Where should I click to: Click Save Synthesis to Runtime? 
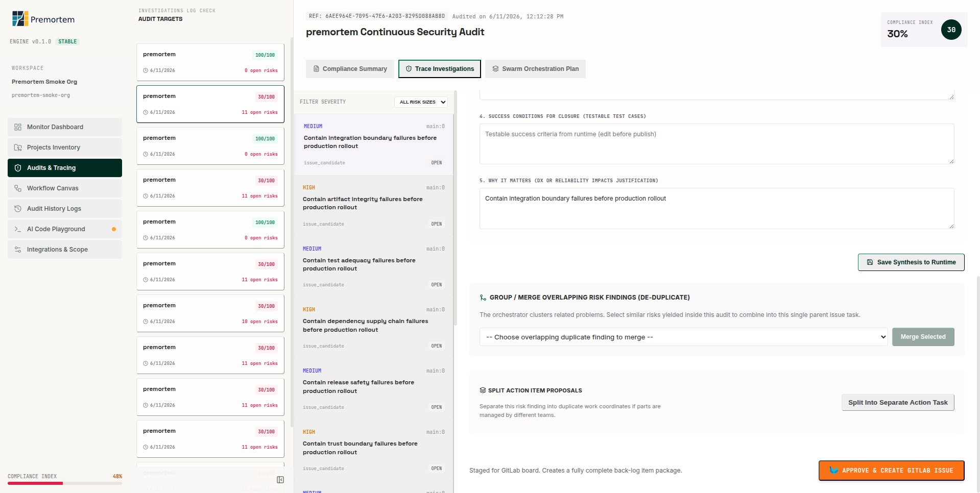coord(911,262)
